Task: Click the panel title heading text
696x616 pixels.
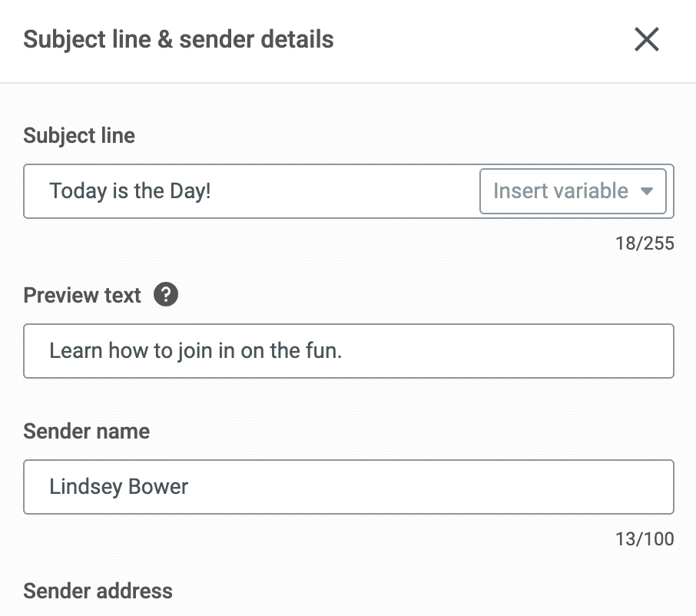Action: [178, 39]
